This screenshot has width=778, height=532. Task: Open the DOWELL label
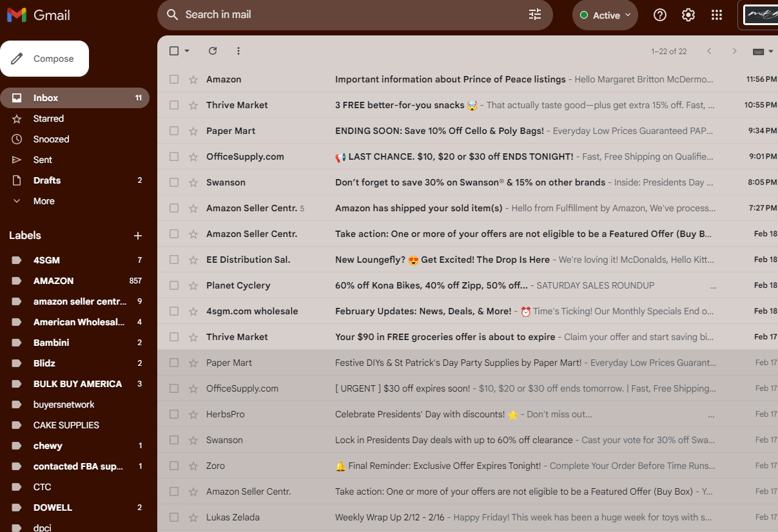tap(75, 508)
